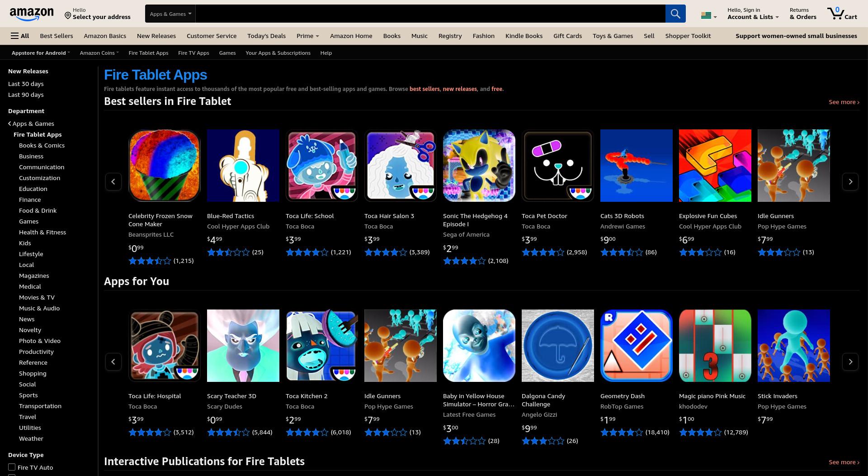This screenshot has width=868, height=476.
Task: Go back to Apps & Games department
Action: (31, 124)
